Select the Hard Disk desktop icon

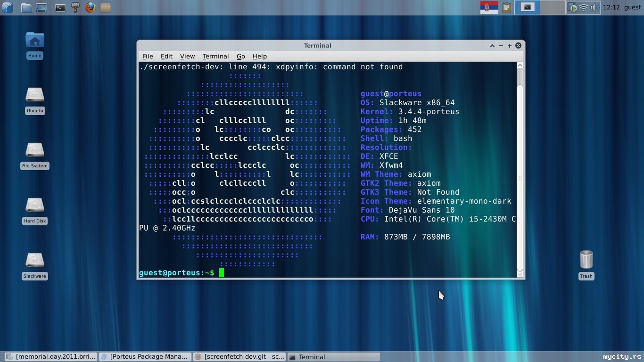click(x=35, y=211)
